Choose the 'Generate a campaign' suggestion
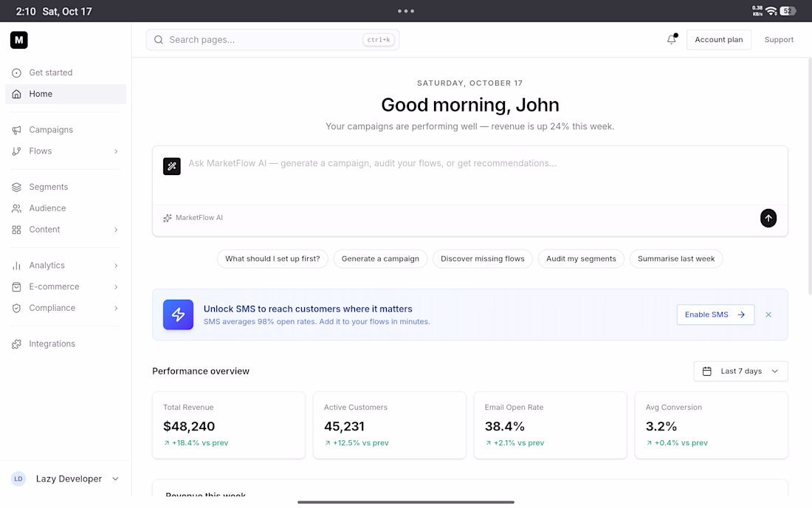Image resolution: width=812 pixels, height=508 pixels. (x=380, y=259)
